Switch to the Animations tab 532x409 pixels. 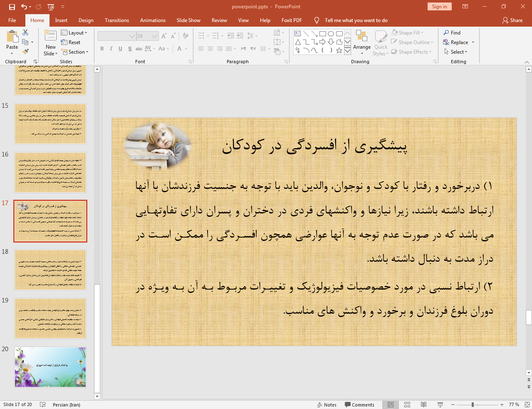[x=153, y=20]
